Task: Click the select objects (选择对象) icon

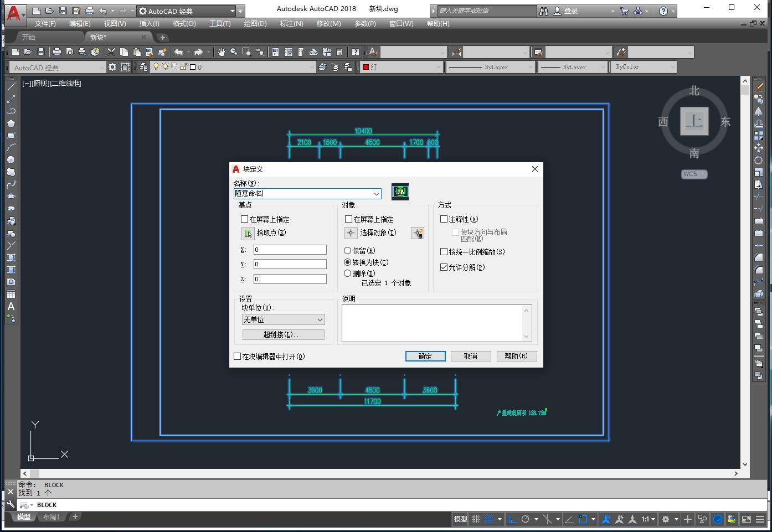Action: tap(351, 233)
